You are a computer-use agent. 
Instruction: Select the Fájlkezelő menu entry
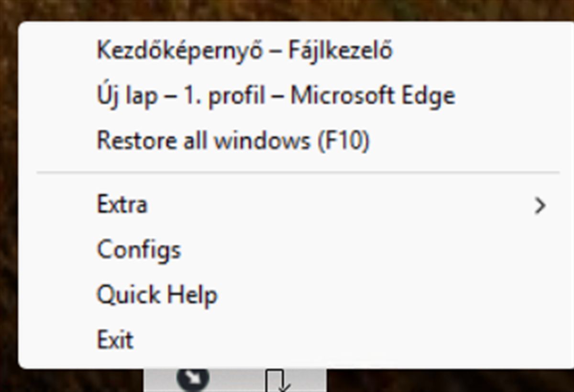244,50
